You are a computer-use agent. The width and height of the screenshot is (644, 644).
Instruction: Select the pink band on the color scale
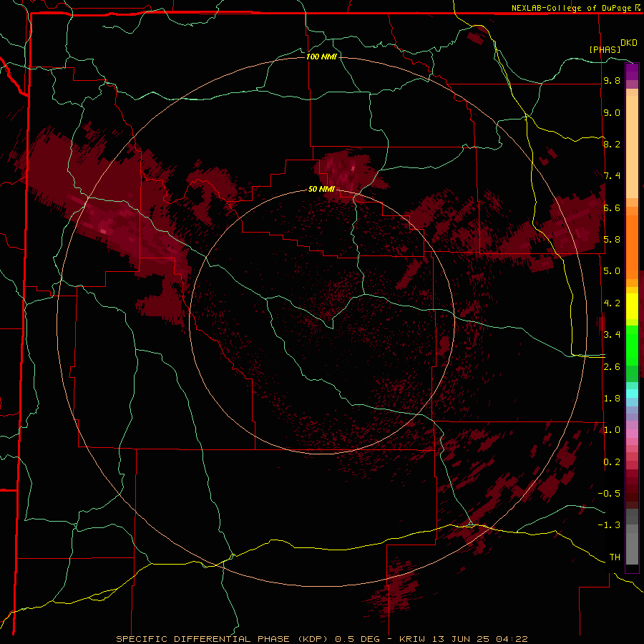click(632, 434)
